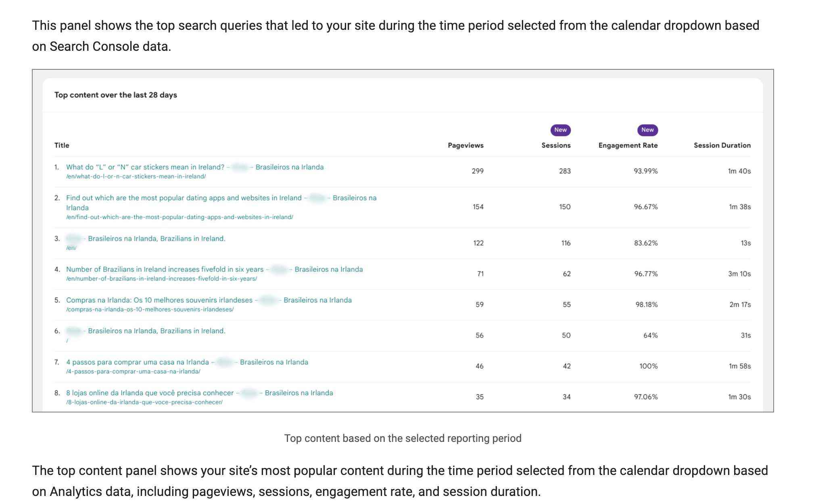Click the sessions value 150
The image size is (814, 504).
tap(565, 207)
